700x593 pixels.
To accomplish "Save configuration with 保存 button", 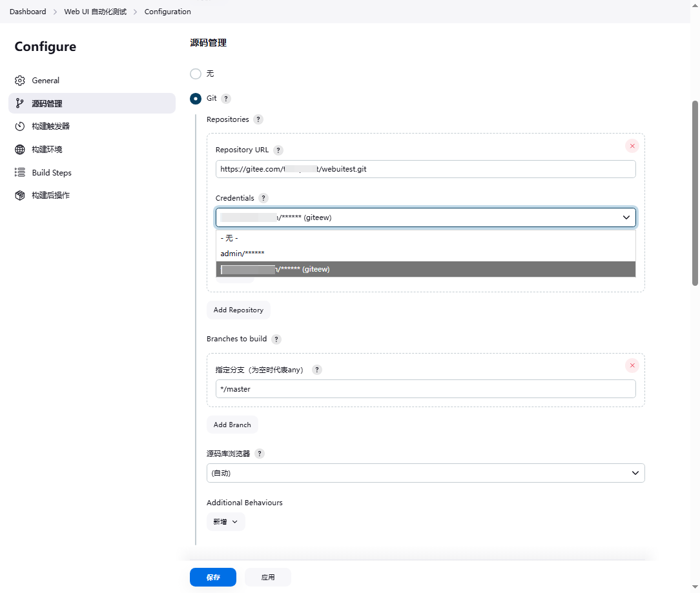I will (213, 578).
